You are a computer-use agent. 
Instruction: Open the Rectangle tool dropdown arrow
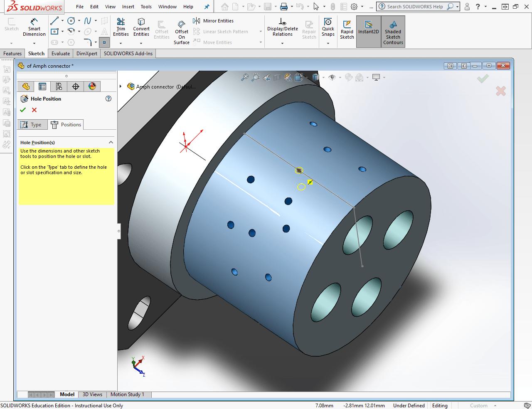point(62,32)
